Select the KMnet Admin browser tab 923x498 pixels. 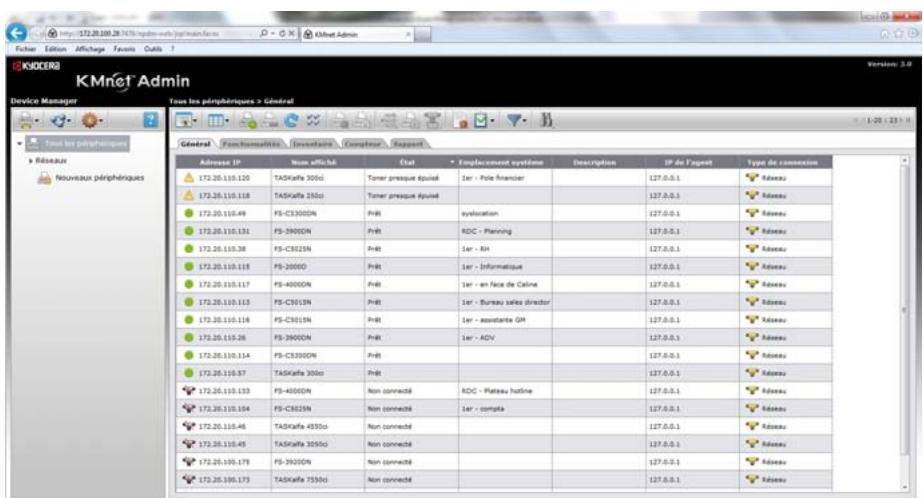(x=357, y=34)
